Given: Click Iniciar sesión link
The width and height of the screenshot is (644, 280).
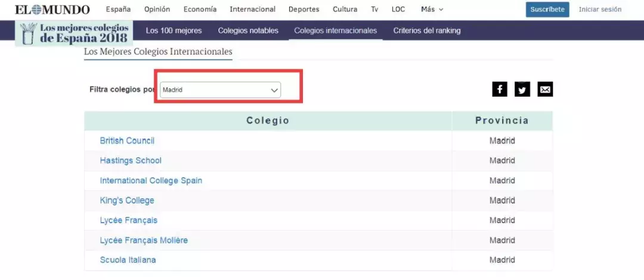Looking at the screenshot, I should click(600, 10).
